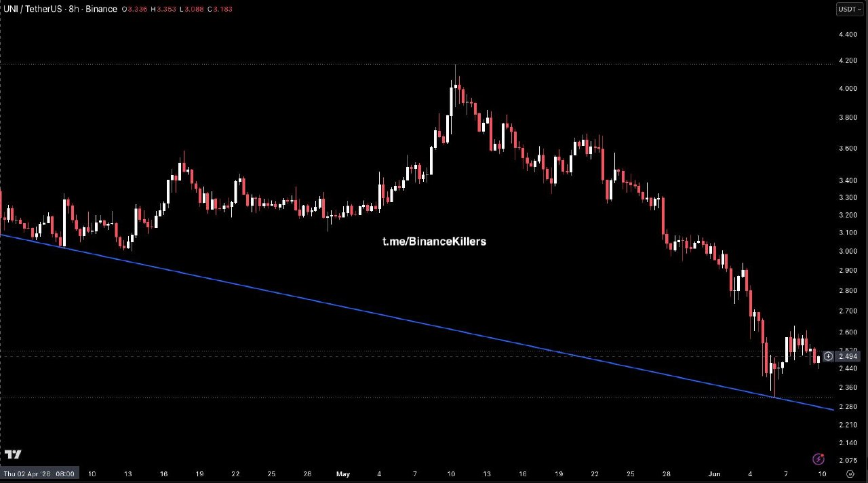Click the UNI / TetherUS symbol title
This screenshot has width=868, height=483.
tap(34, 9)
